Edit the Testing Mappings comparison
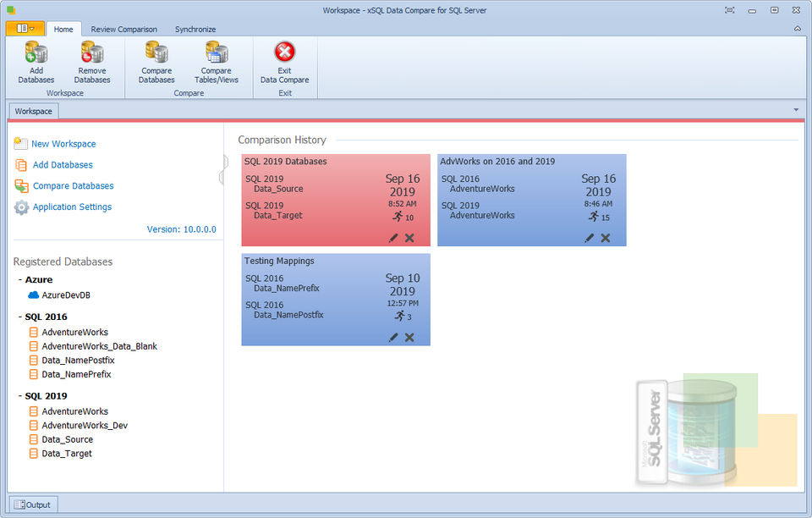The image size is (812, 518). coord(393,337)
